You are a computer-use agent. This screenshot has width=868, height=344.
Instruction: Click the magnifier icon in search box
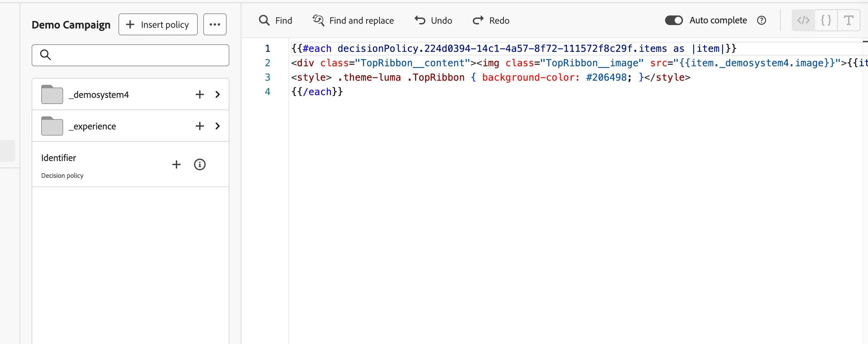tap(45, 55)
